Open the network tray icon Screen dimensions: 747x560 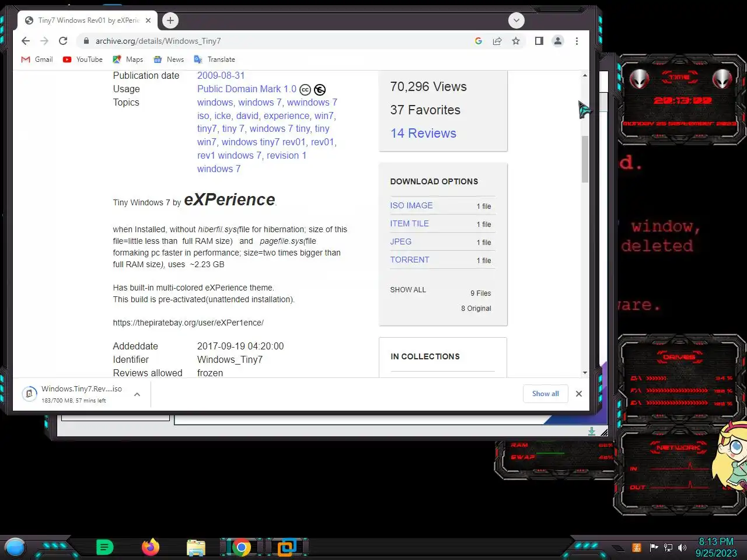[668, 547]
